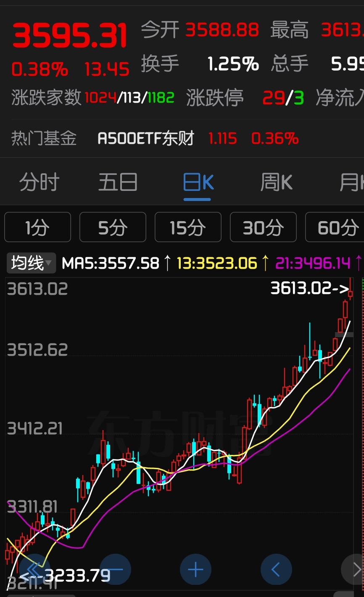Tap the 今开 opening price 3588.88

222,30
